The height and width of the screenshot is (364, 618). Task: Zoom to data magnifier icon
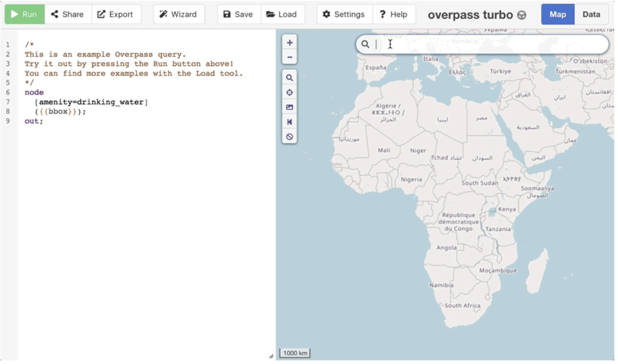pos(289,78)
